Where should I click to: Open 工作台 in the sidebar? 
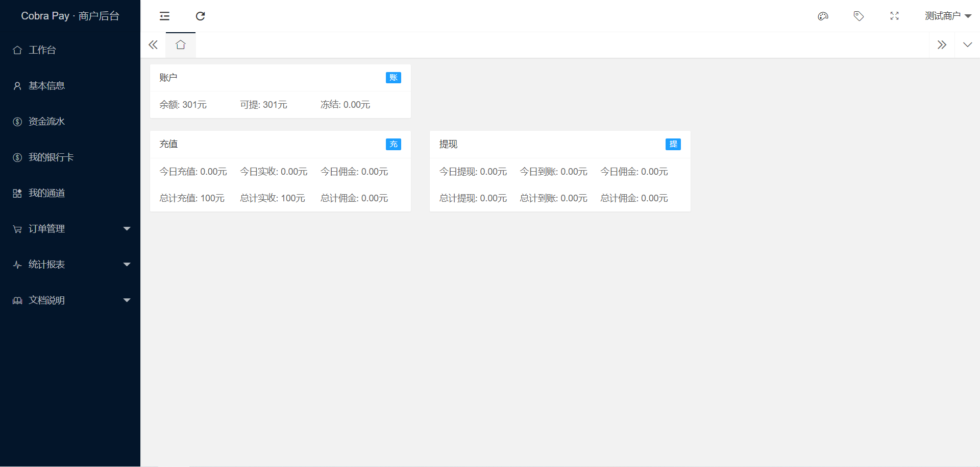[42, 50]
